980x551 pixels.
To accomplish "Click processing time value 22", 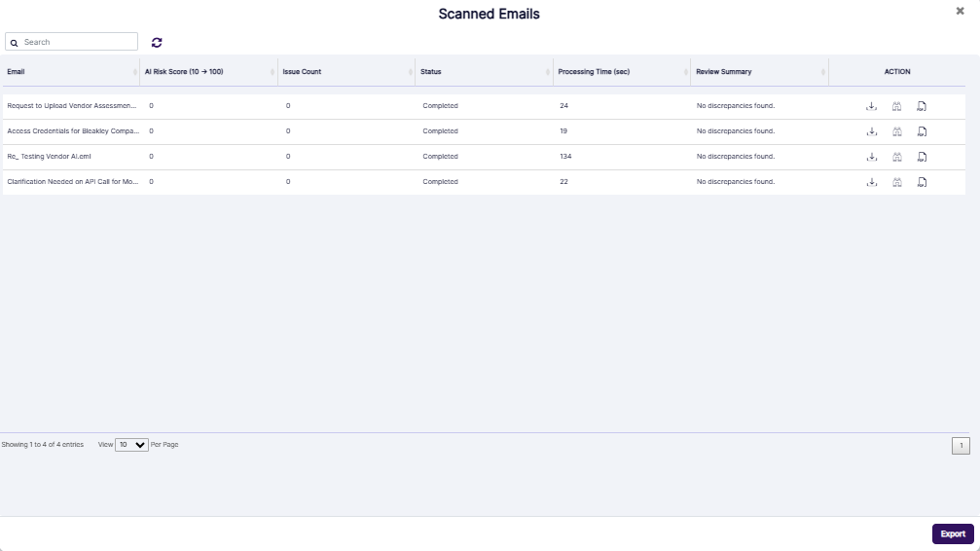I will click(563, 181).
